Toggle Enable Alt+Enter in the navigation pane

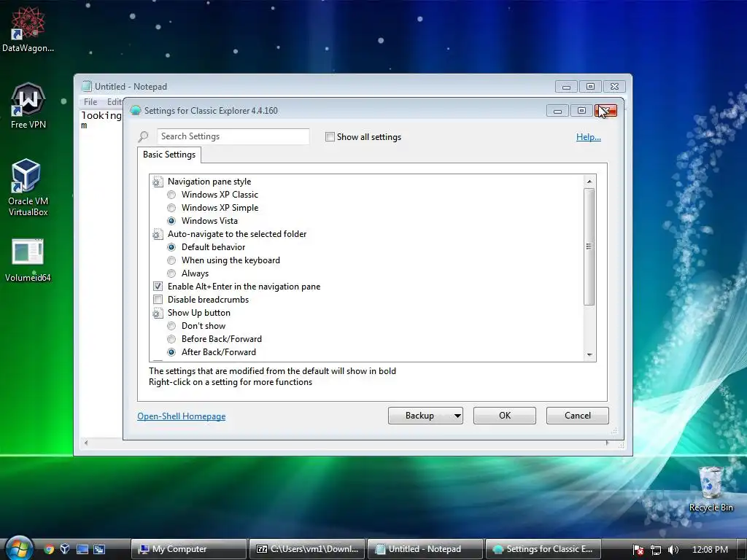(158, 287)
